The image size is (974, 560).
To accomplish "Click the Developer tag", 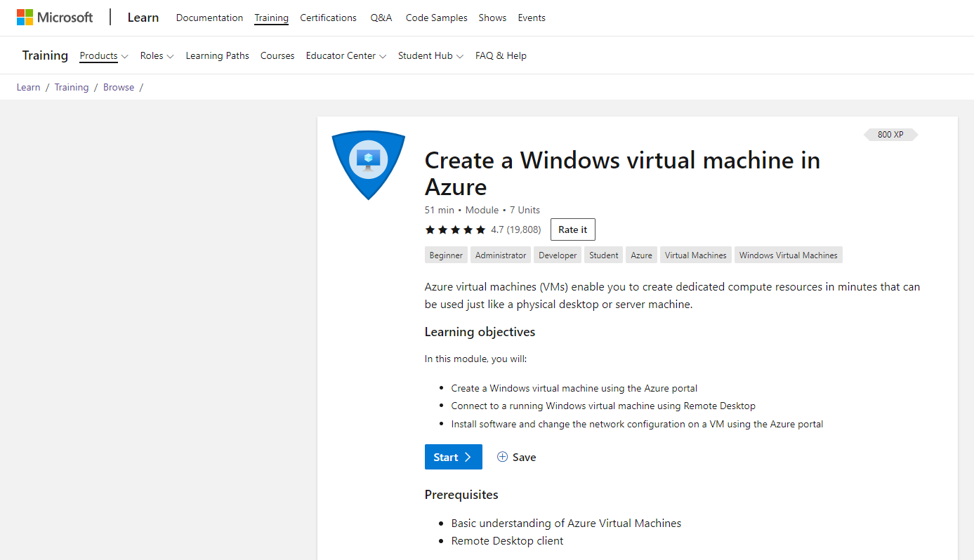I will [558, 255].
